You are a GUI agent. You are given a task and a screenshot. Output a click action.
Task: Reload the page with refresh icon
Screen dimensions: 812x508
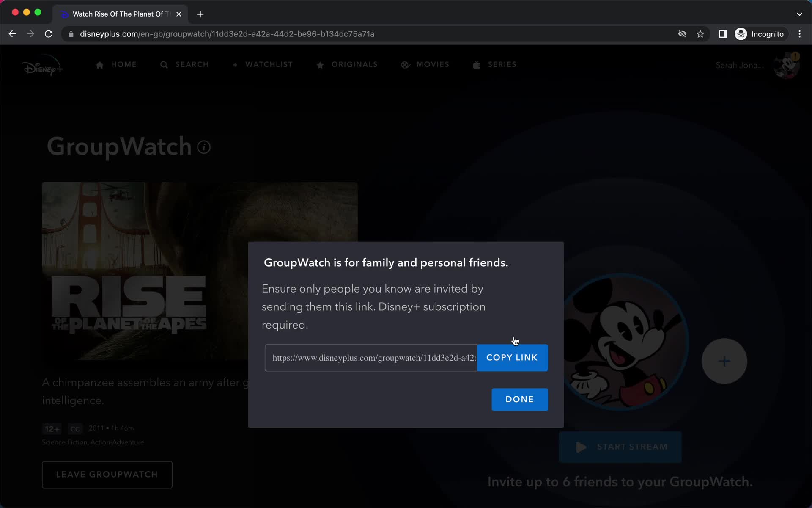point(49,34)
